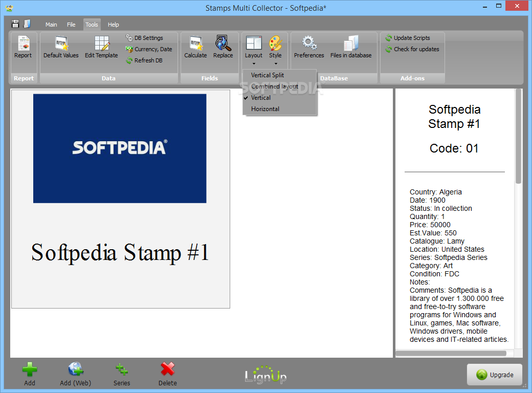Click the 'Softpedia Stamp #1' heading in details
This screenshot has width=532, height=393.
coord(454,116)
